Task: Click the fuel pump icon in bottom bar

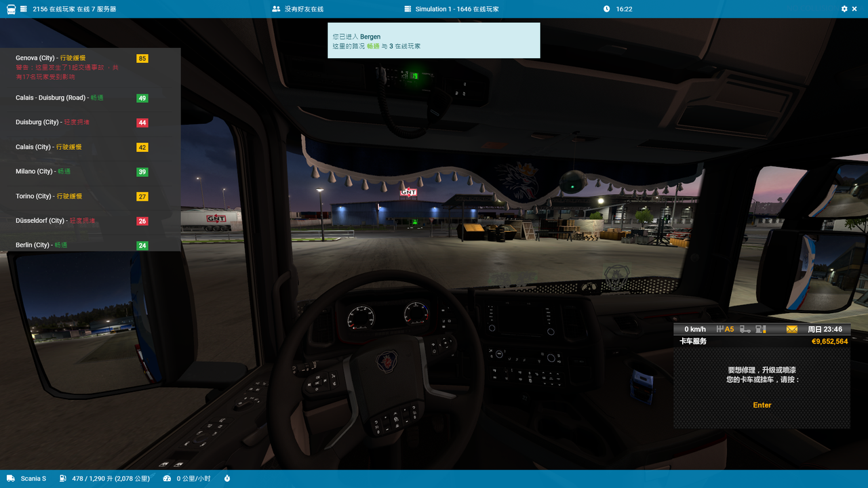Action: [x=63, y=479]
